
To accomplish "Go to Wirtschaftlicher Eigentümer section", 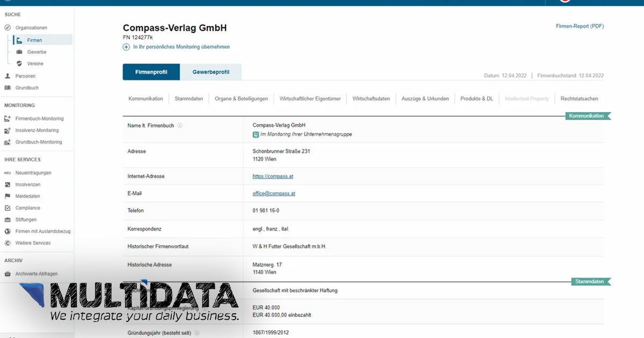I will coord(310,99).
